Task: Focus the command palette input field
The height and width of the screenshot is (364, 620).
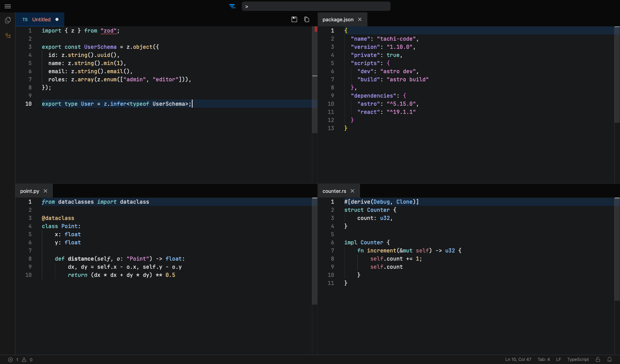Action: 316,6
